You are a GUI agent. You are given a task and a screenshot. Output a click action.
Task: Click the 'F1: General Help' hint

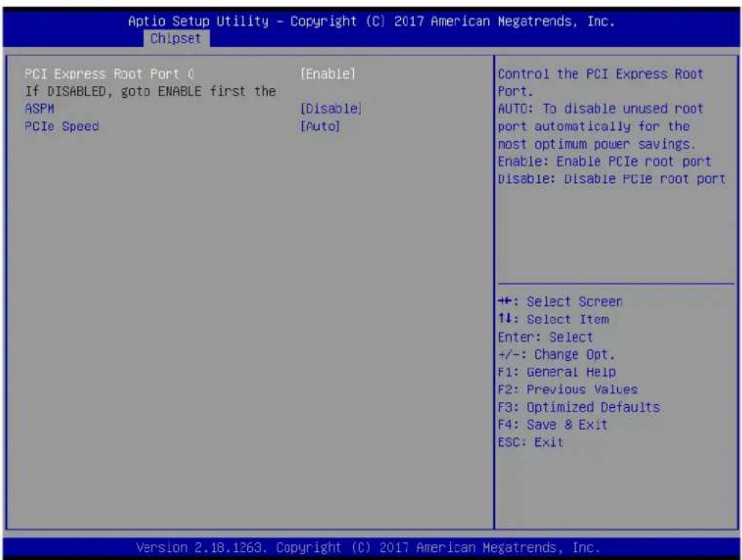(x=557, y=372)
